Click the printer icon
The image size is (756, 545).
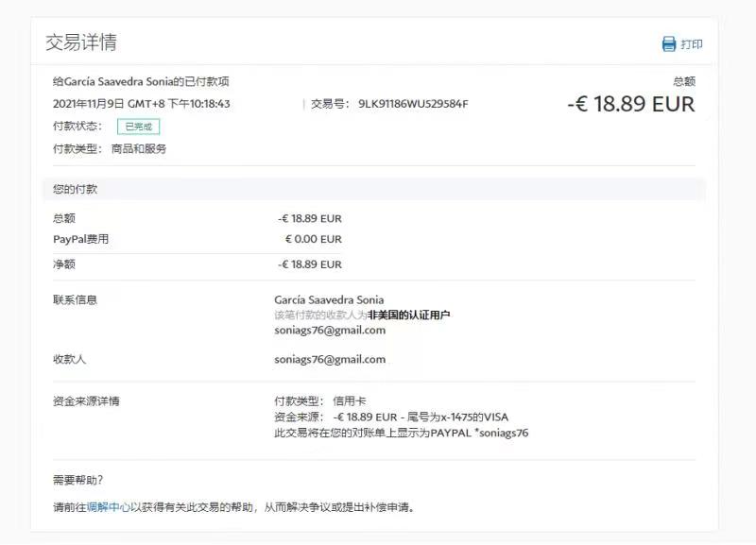coord(669,44)
